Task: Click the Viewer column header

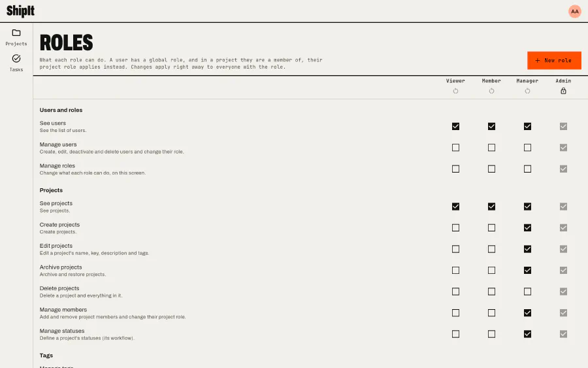Action: pyautogui.click(x=455, y=80)
